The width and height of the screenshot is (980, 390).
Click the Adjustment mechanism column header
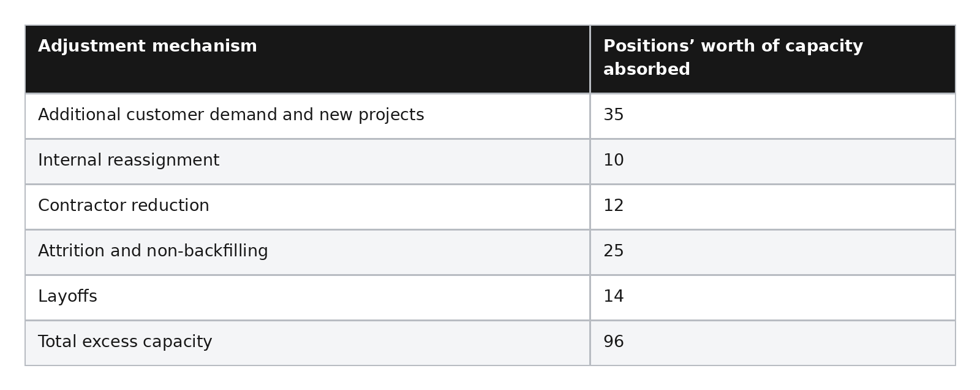click(307, 59)
